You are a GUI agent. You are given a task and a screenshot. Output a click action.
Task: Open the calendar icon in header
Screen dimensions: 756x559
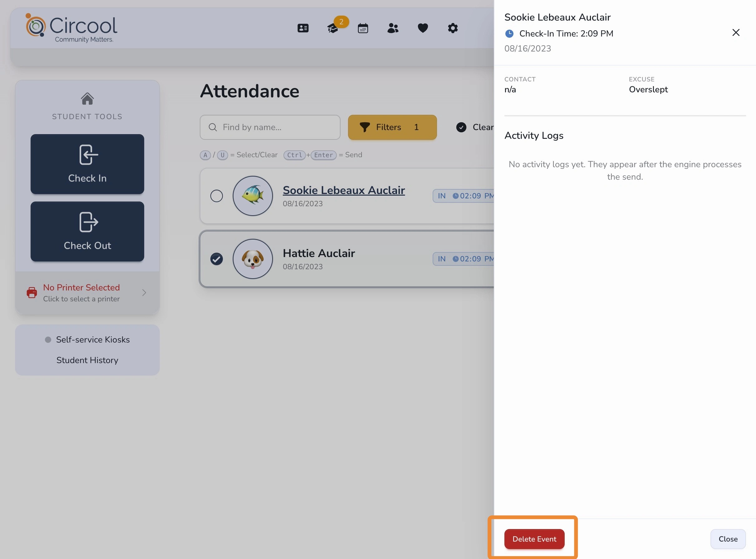(363, 28)
